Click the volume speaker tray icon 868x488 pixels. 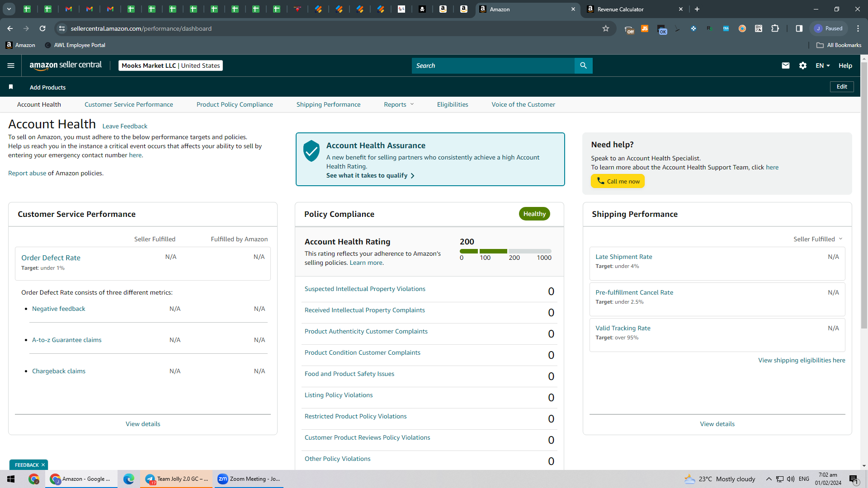point(791,479)
